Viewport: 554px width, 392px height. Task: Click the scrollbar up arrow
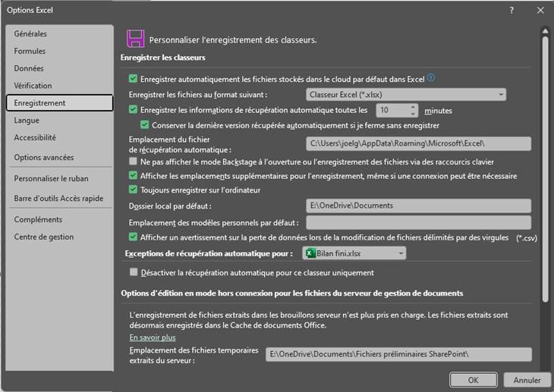546,31
